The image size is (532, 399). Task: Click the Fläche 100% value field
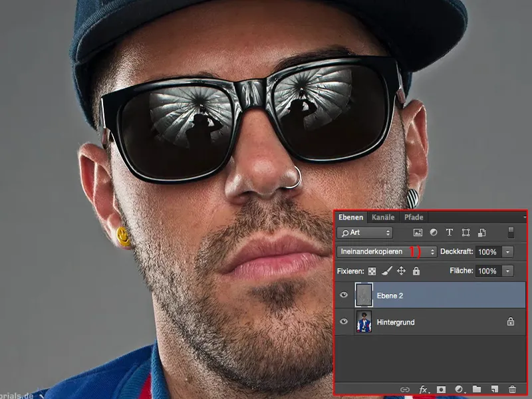[x=489, y=271]
